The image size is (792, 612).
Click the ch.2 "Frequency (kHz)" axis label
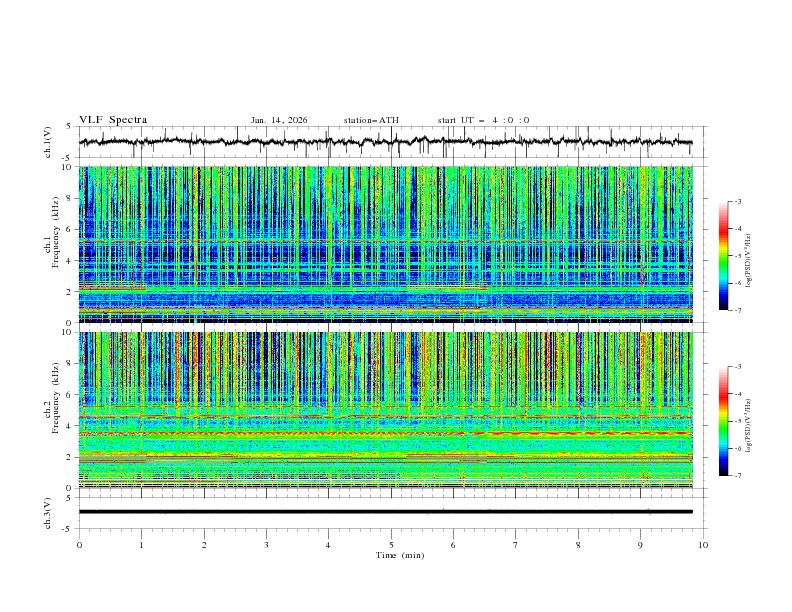point(55,398)
